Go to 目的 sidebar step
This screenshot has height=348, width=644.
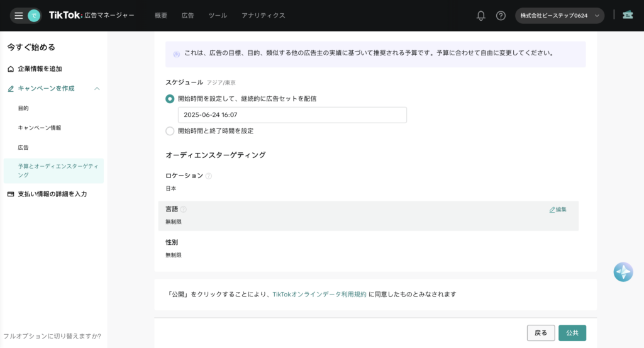point(23,108)
